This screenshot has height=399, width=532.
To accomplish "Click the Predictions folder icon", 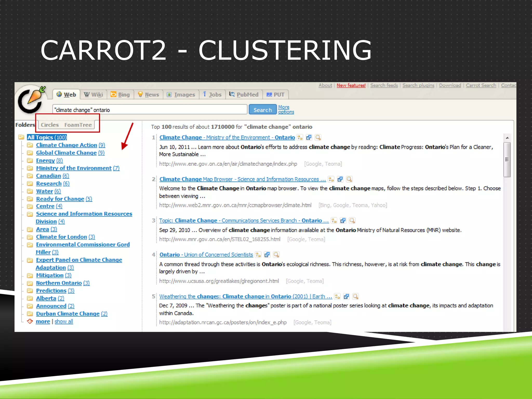I will [x=30, y=290].
